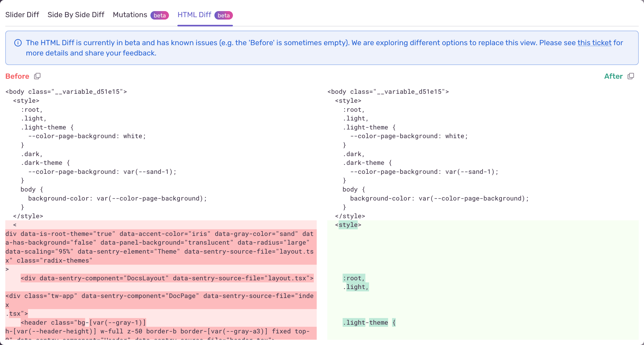
Task: Click the info icon in the beta notice
Action: pyautogui.click(x=18, y=43)
